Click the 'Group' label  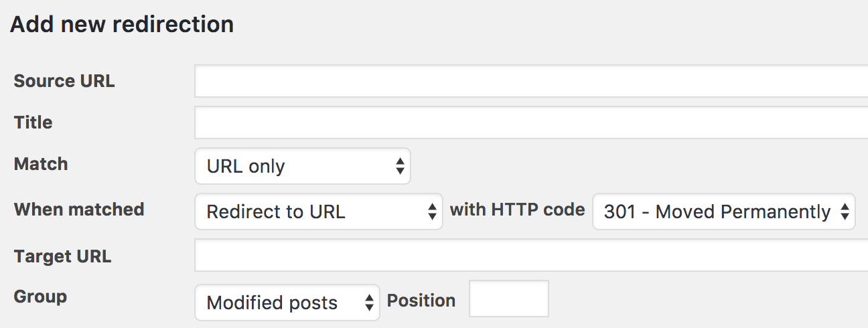coord(40,297)
